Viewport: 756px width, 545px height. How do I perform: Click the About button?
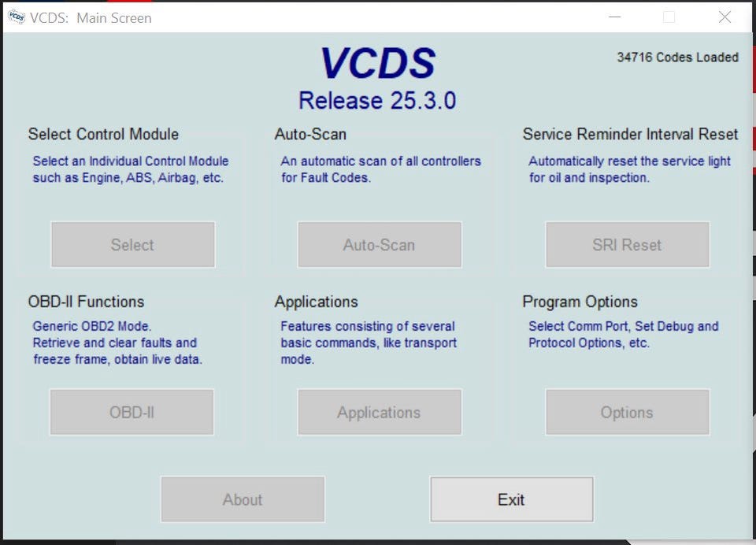(x=243, y=499)
